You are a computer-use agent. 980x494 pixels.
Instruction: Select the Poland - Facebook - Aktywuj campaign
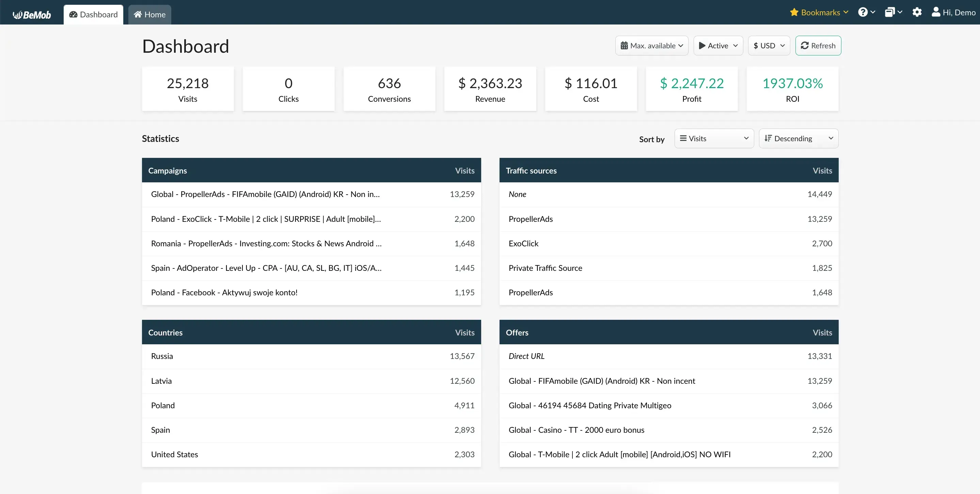[x=312, y=293]
